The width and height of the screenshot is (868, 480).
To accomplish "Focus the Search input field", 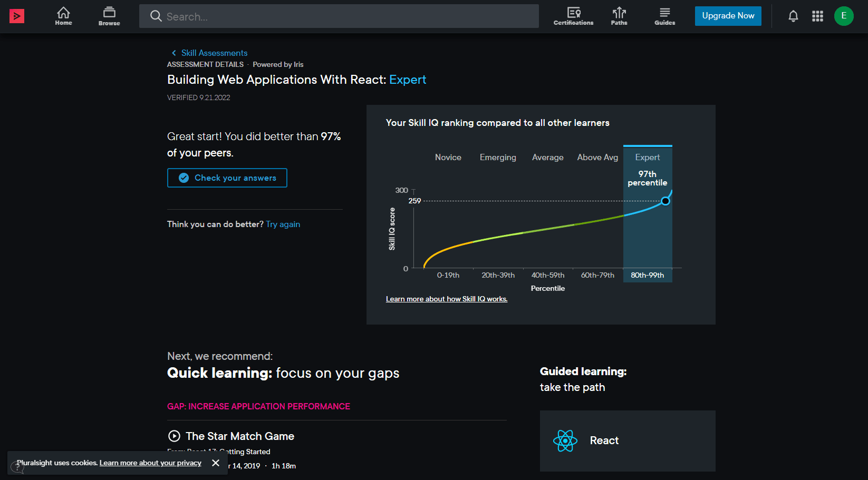I will 339,16.
